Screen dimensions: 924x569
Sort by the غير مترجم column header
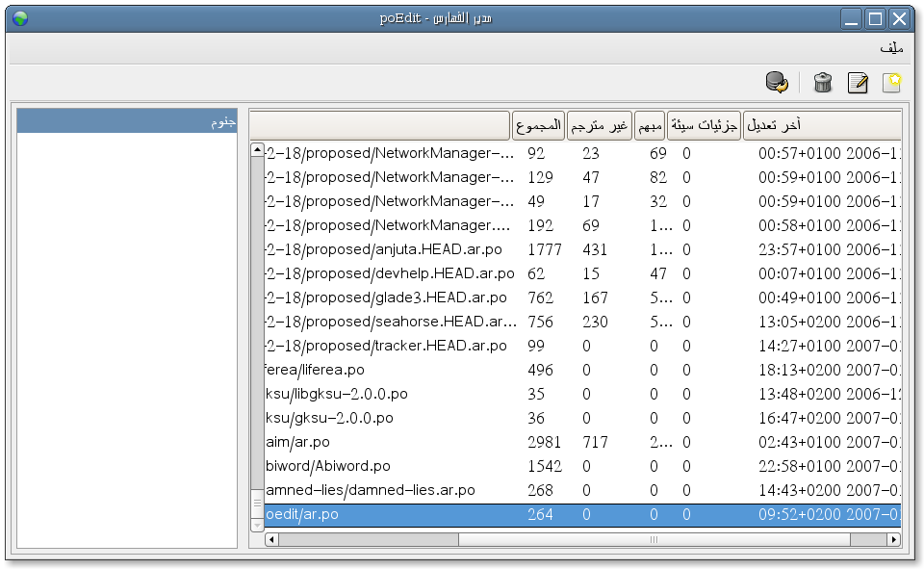pos(599,126)
